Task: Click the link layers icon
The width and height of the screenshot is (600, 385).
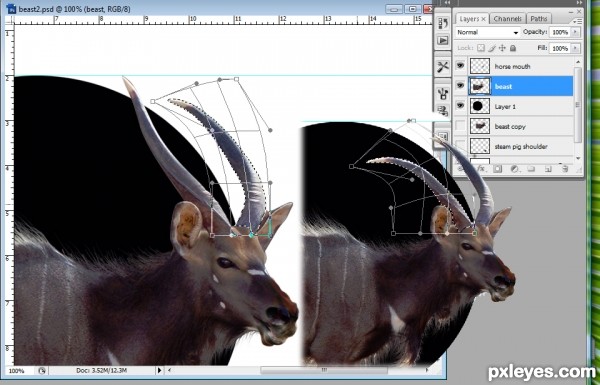Action: click(461, 169)
